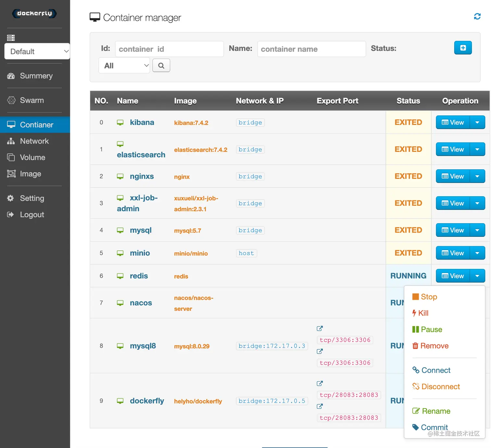Image resolution: width=491 pixels, height=448 pixels.
Task: Expand operation dropdown arrow for minio
Action: coord(477,253)
